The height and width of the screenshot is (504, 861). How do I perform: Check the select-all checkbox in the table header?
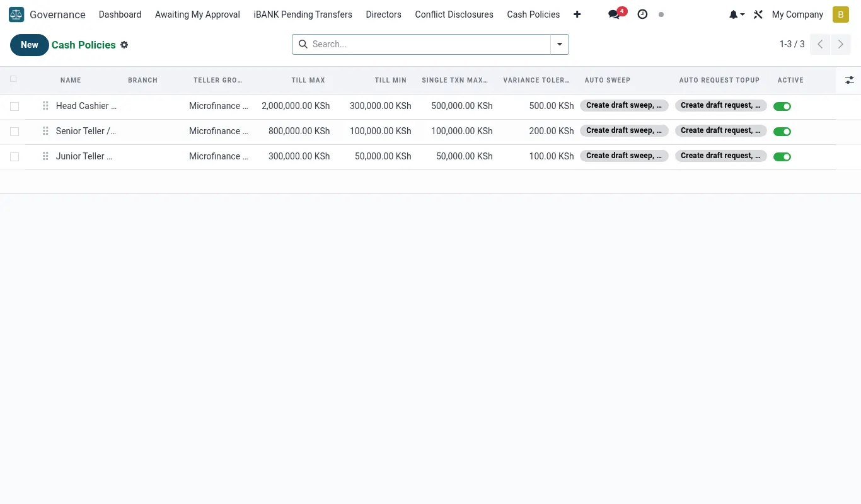pos(13,79)
